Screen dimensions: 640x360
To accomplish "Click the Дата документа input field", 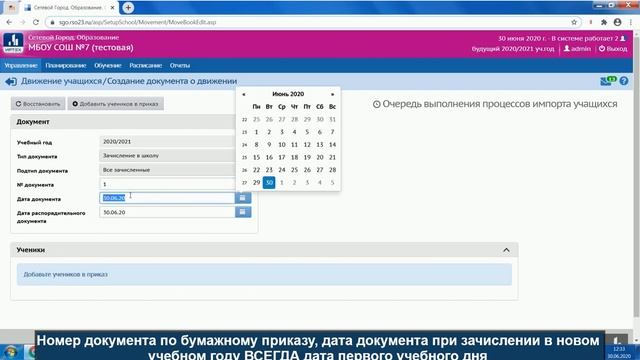I will point(167,198).
